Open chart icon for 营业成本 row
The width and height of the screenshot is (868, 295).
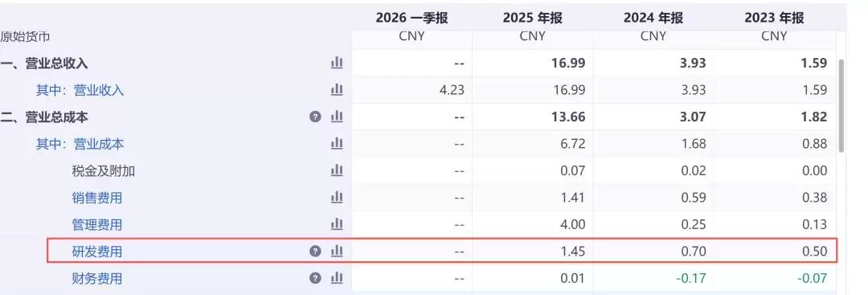point(337,144)
